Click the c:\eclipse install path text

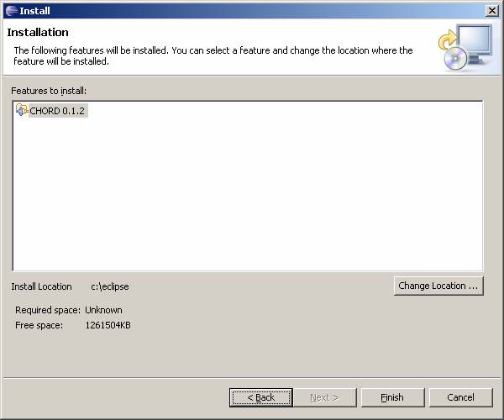[110, 286]
